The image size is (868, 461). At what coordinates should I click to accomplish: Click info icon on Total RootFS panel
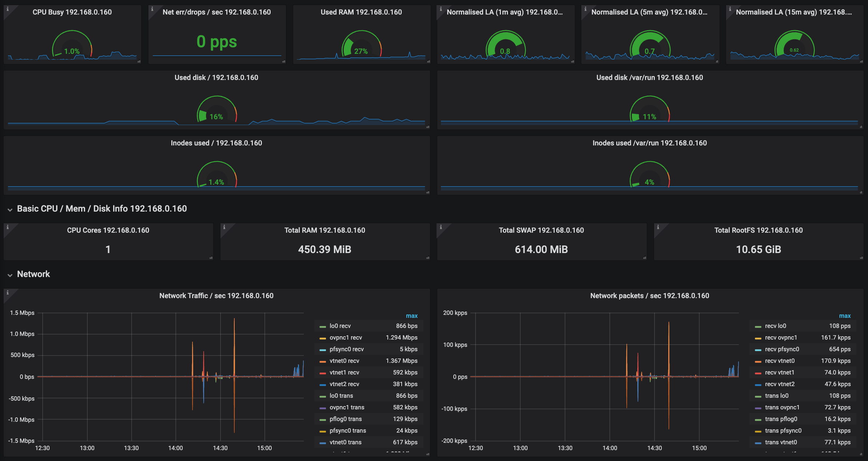coord(658,227)
